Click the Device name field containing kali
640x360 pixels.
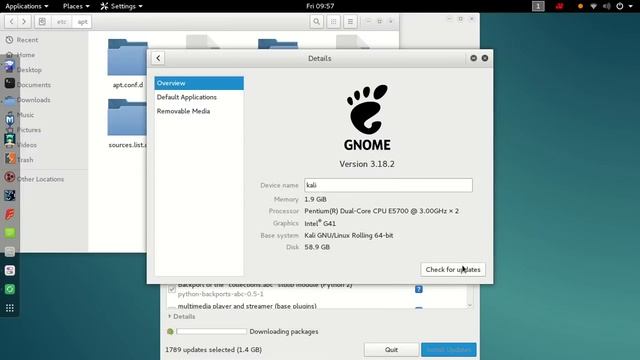tap(388, 185)
